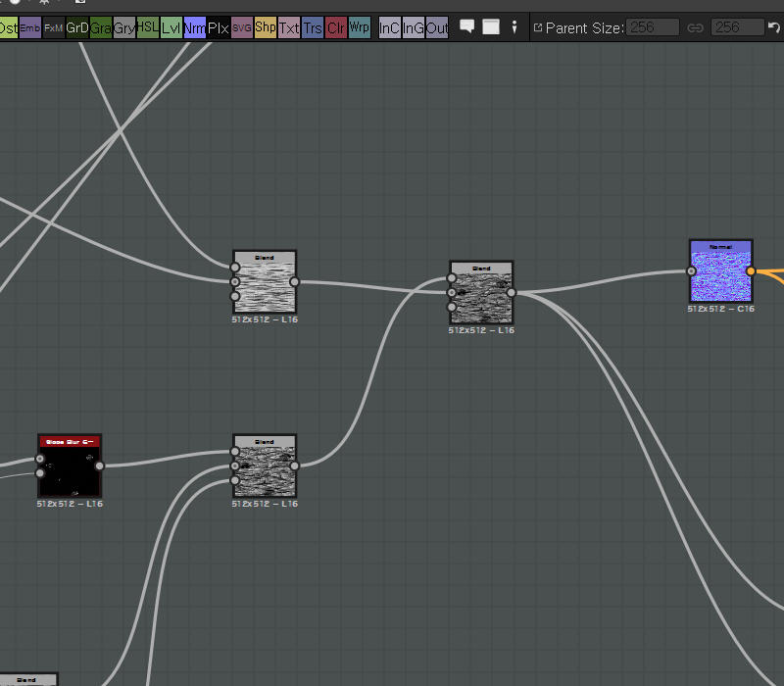Click foreground input of light-streaked Blend node
784x686 pixels.
pyautogui.click(x=235, y=268)
